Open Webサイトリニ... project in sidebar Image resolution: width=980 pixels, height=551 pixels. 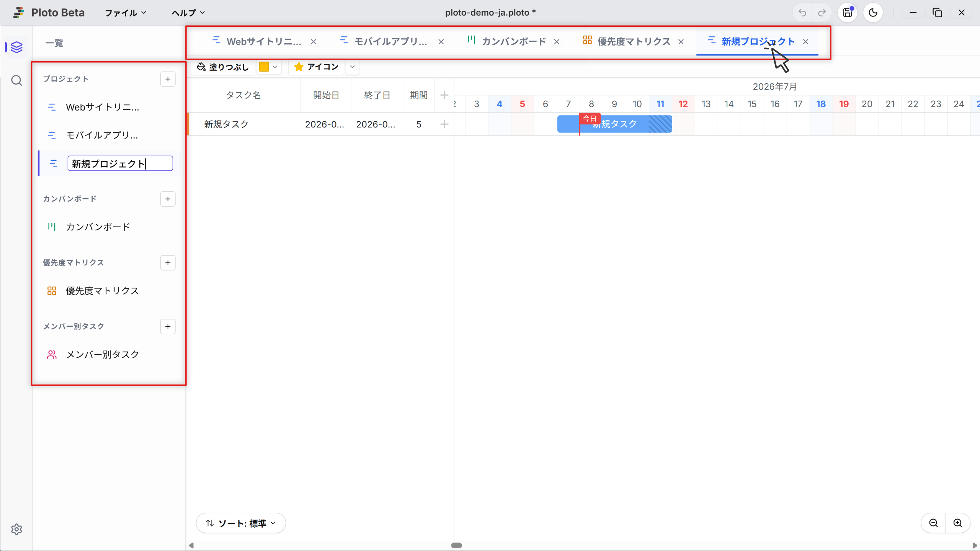tap(109, 107)
